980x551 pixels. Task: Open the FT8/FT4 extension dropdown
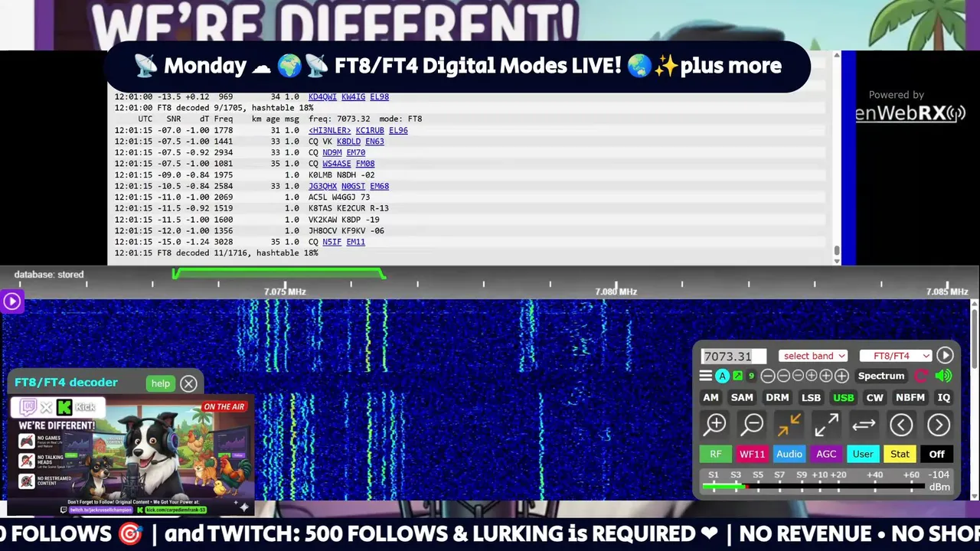[x=896, y=355]
